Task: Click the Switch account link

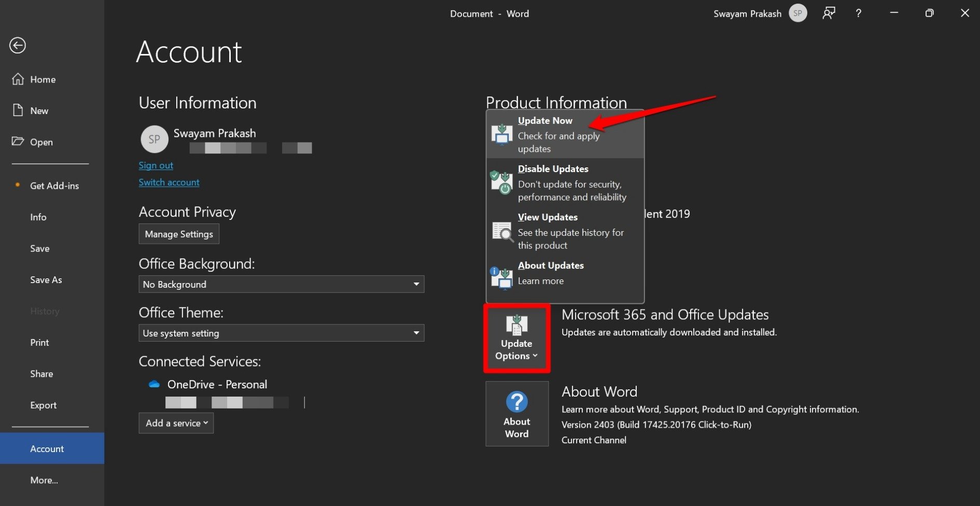Action: (169, 182)
